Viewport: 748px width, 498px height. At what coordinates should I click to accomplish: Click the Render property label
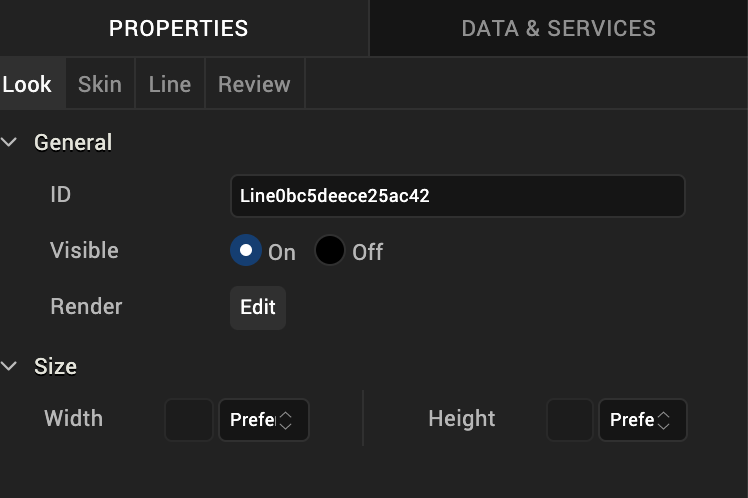[86, 306]
